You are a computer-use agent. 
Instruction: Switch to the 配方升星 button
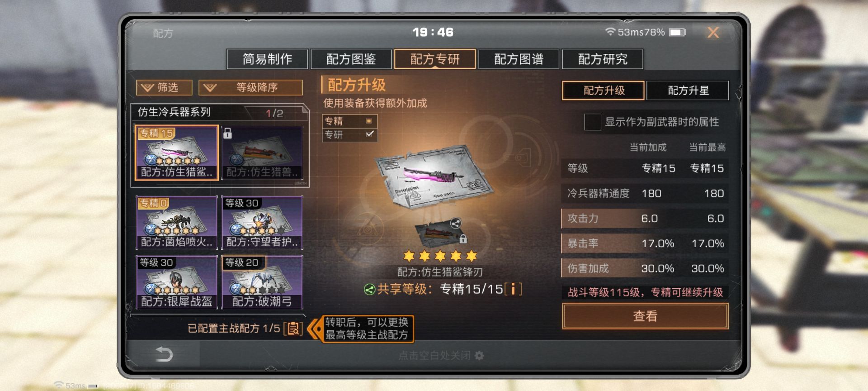(x=688, y=91)
